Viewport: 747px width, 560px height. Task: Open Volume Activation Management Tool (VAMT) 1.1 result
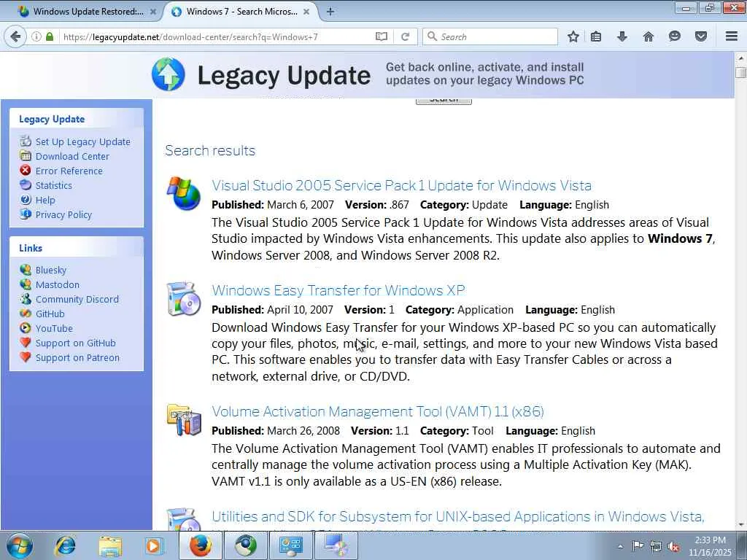[378, 411]
